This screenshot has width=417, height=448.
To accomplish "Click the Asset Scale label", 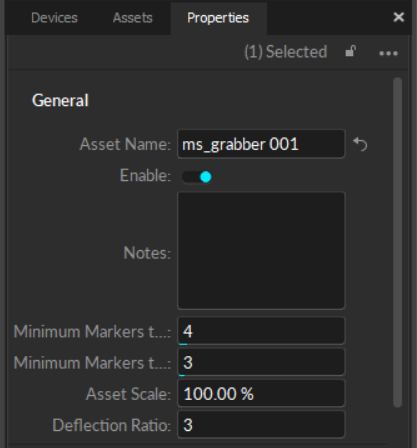I will (128, 394).
